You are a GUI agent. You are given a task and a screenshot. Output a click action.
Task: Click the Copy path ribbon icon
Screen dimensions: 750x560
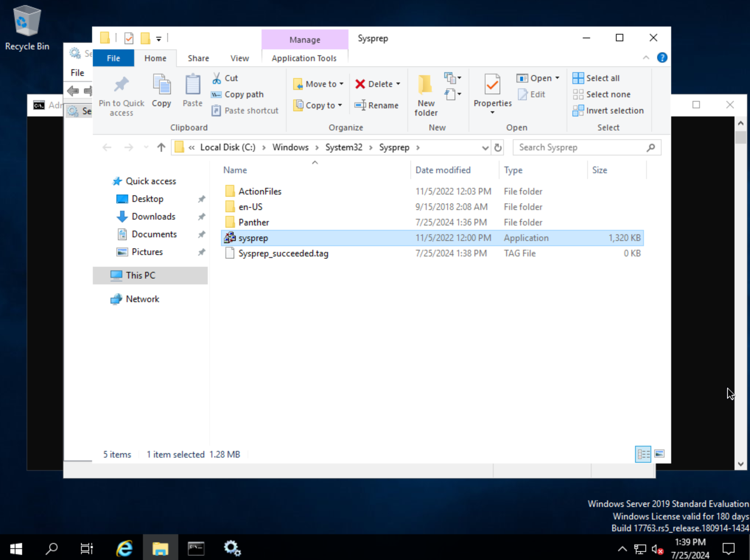[x=216, y=94]
